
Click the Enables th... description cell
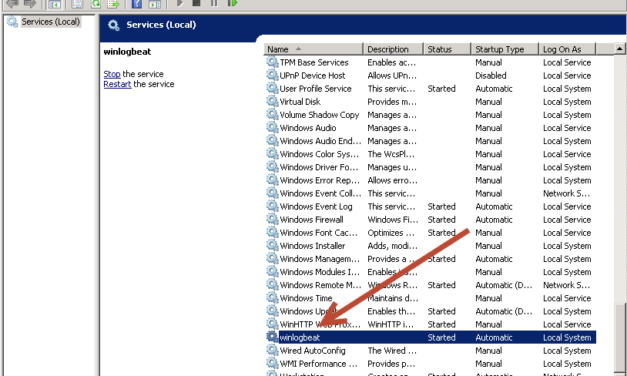(x=391, y=311)
